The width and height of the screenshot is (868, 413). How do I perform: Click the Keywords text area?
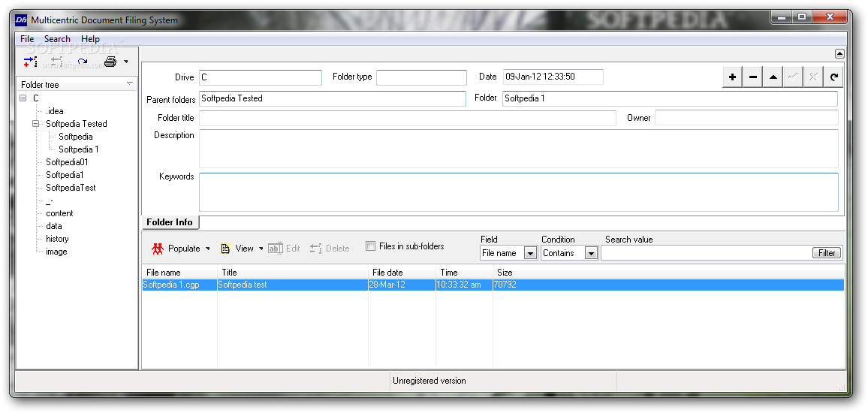point(519,192)
